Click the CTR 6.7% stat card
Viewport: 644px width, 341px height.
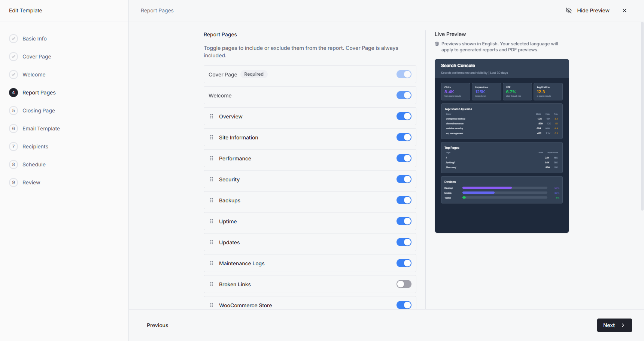[x=517, y=91]
